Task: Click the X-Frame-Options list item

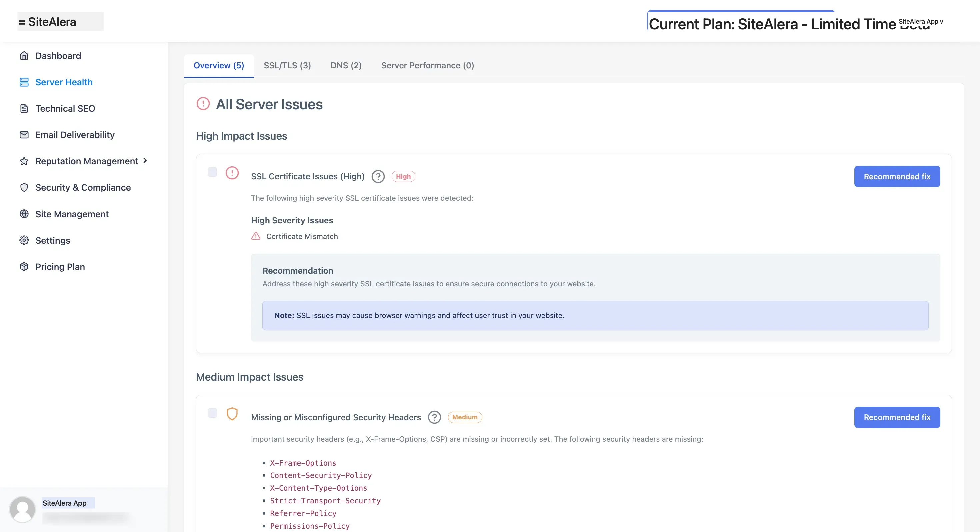Action: [x=303, y=463]
